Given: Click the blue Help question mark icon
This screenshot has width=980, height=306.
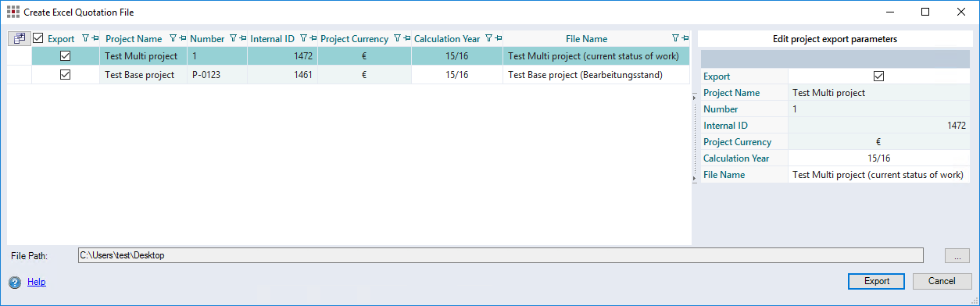Looking at the screenshot, I should tap(15, 283).
